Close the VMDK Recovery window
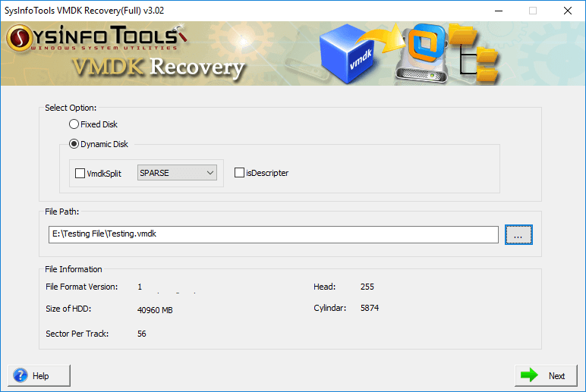The height and width of the screenshot is (392, 586). coord(567,11)
